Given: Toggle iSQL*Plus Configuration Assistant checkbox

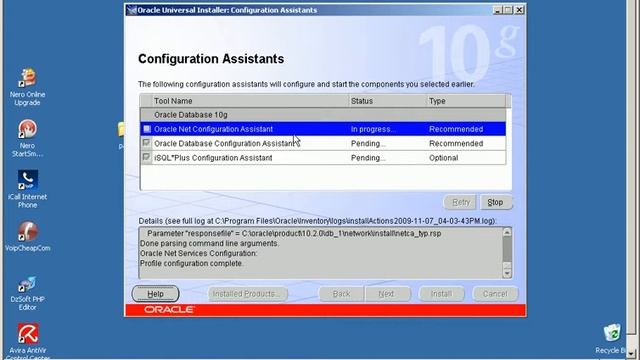Looking at the screenshot, I should (x=146, y=157).
